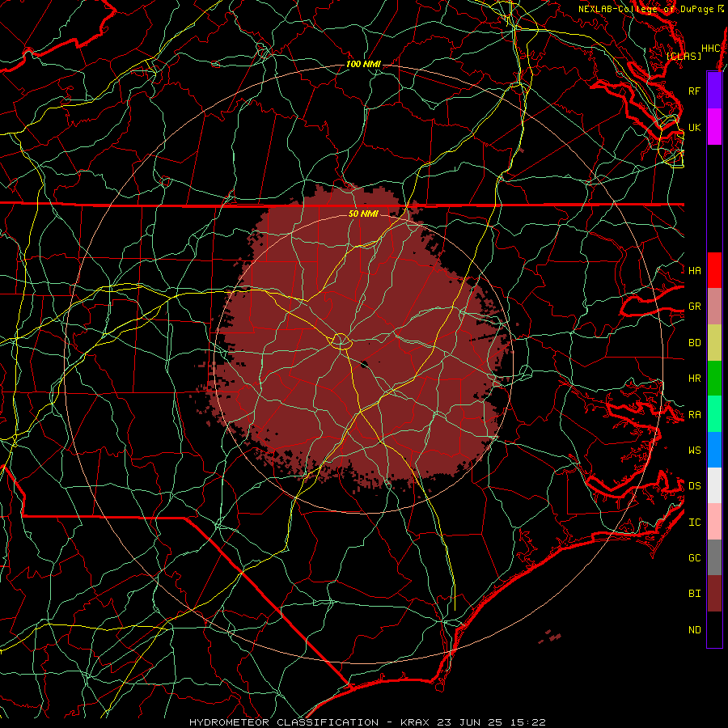Click the magenta UK legend color swatch
The width and height of the screenshot is (728, 728).
[714, 127]
